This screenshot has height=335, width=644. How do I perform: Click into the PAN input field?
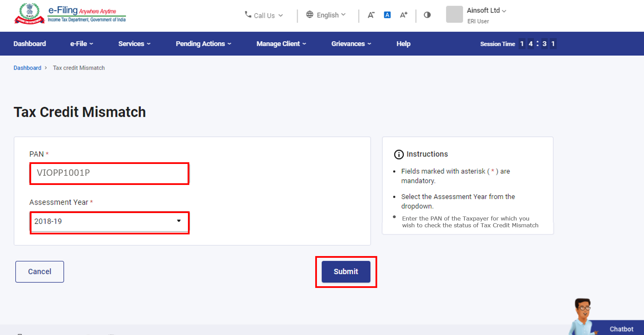pos(109,173)
